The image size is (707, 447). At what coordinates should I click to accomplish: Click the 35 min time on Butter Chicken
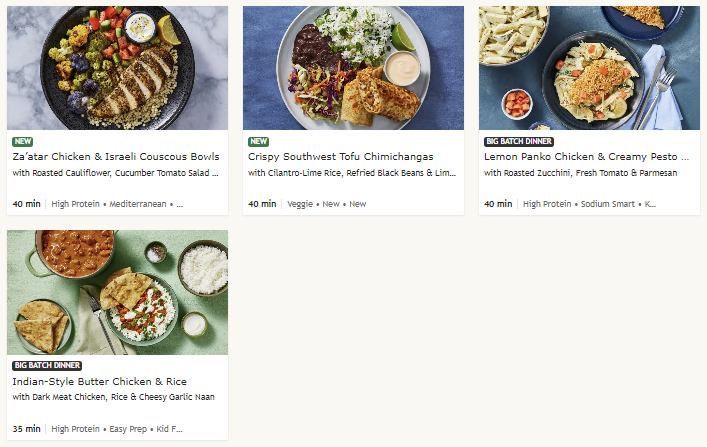(x=27, y=428)
